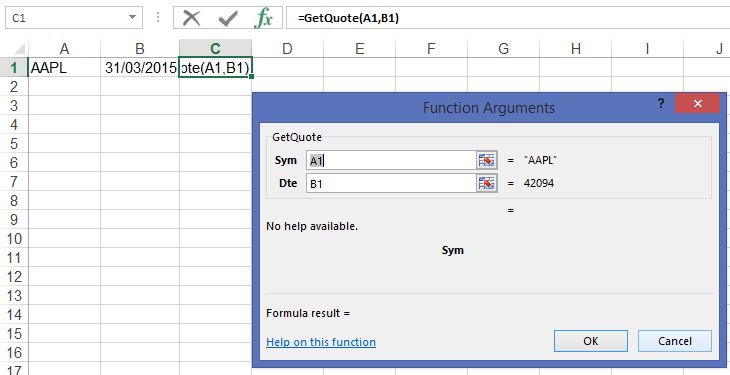Open help with the question mark icon
730x375 pixels.
(x=661, y=104)
